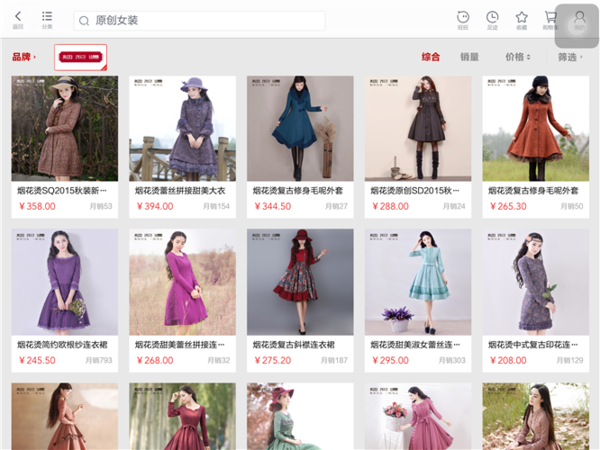Open thumbnail of brown floral dress ¥358.00

click(x=65, y=128)
